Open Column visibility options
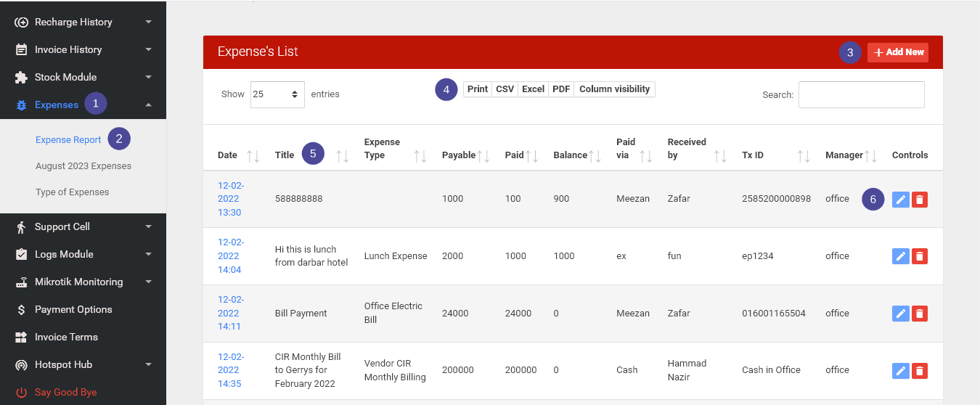 (615, 89)
